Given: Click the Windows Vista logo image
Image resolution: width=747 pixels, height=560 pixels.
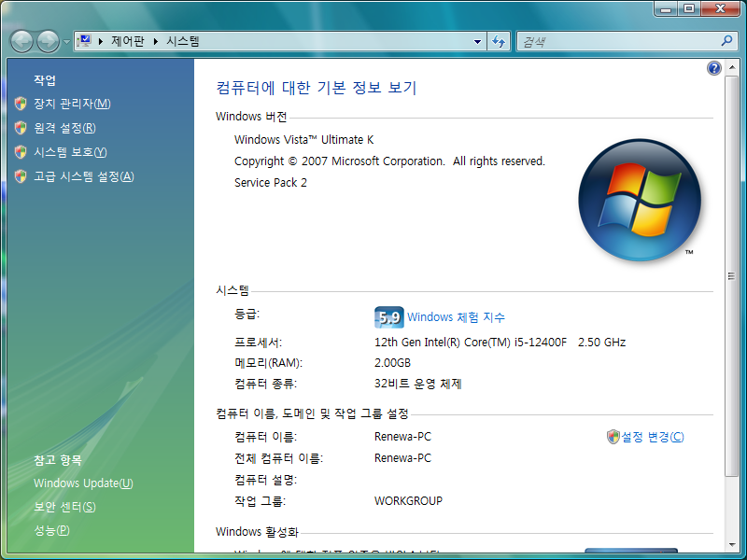Looking at the screenshot, I should tap(641, 201).
